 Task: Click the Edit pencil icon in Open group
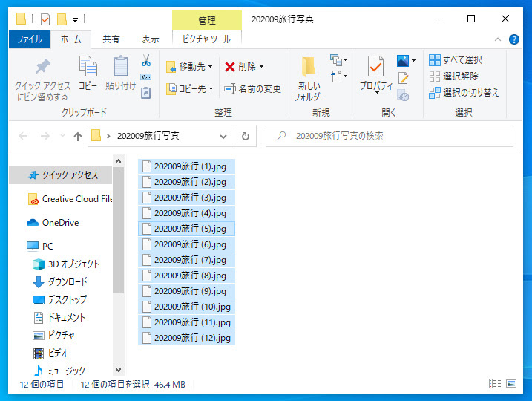pos(404,78)
